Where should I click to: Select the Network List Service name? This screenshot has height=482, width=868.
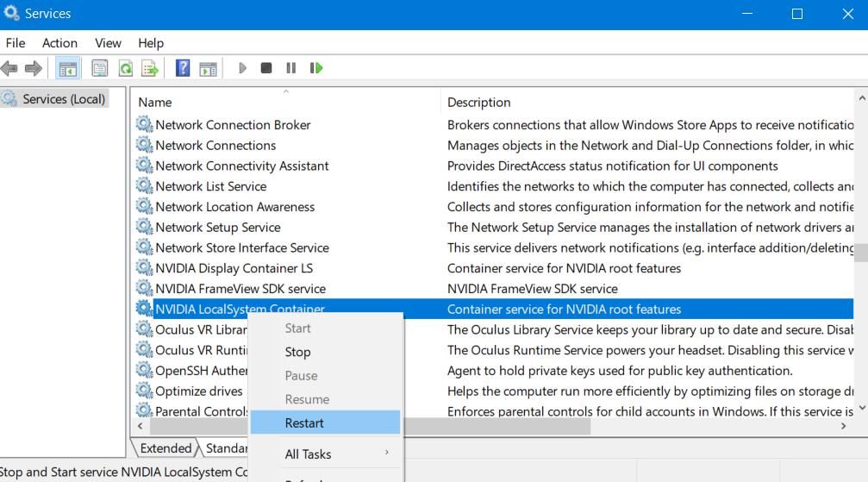coord(211,186)
